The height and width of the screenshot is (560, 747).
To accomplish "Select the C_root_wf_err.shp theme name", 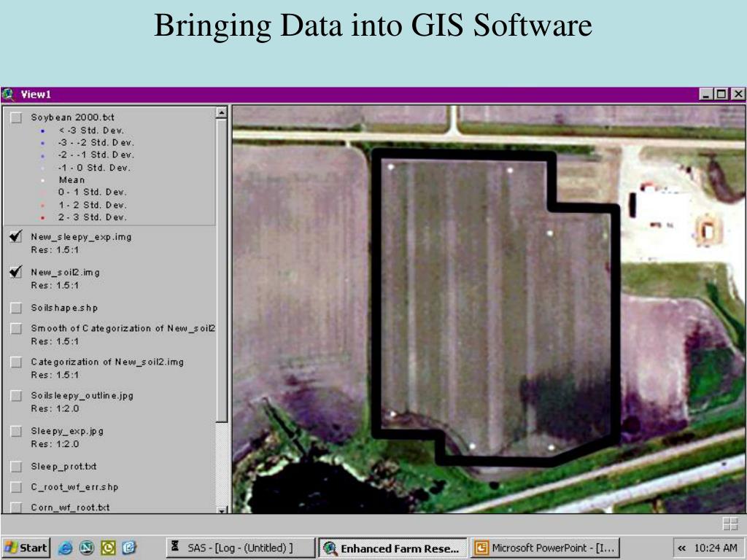I will (74, 487).
